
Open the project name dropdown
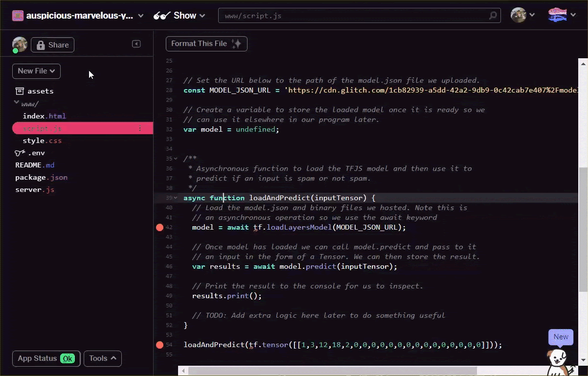pos(141,15)
